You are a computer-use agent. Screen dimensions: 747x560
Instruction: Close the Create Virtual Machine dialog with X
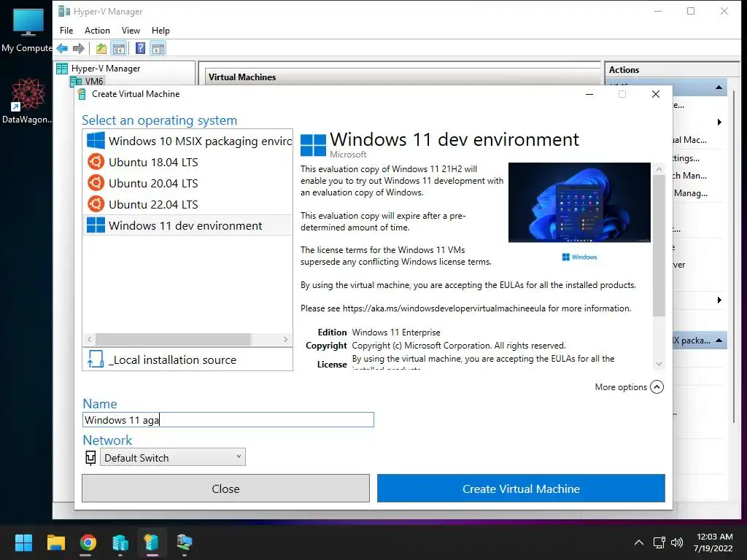(656, 94)
